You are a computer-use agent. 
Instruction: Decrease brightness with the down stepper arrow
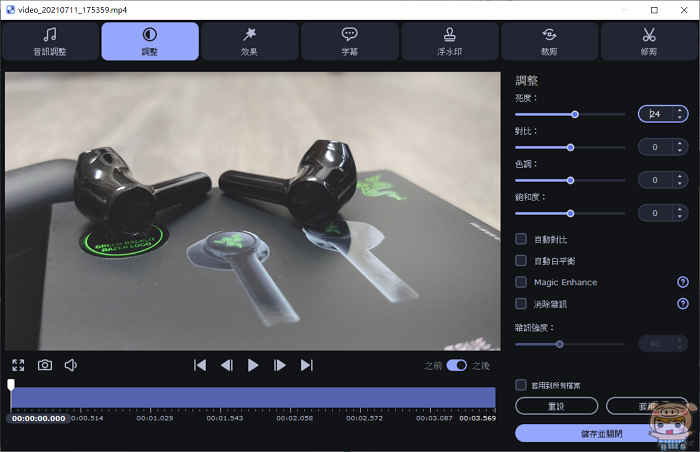coord(679,118)
